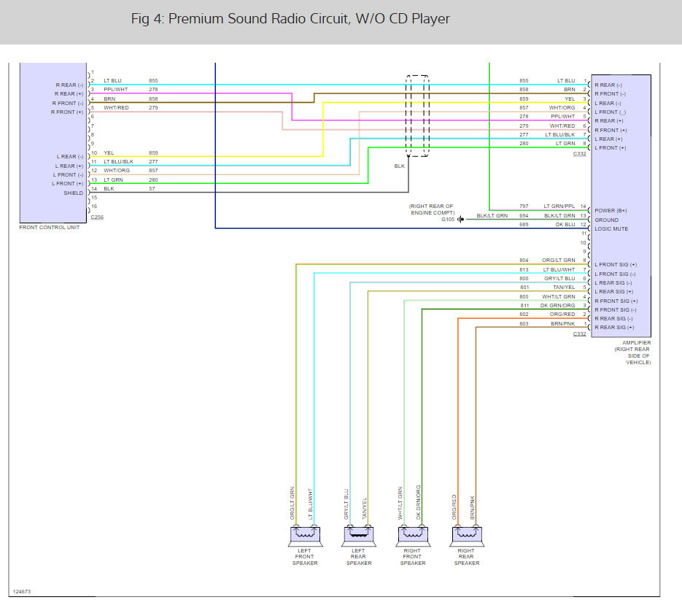Click the 'LEFT REAR SPEAKER' caption

[359, 557]
